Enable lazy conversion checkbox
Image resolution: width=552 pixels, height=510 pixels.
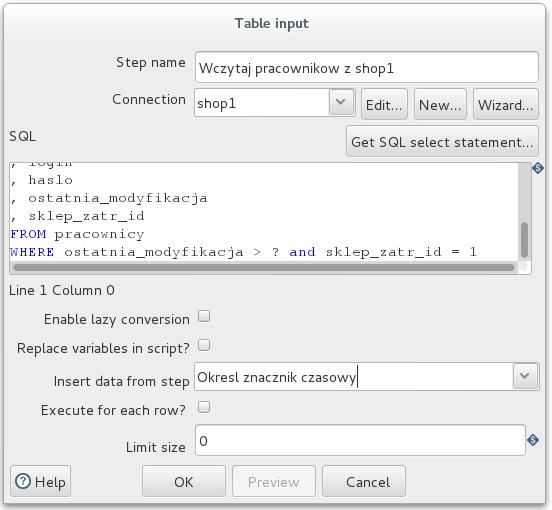point(204,316)
